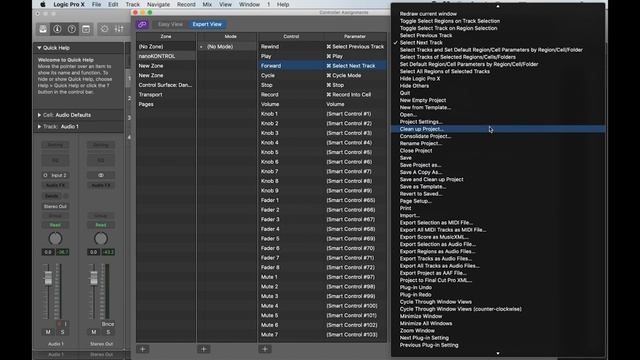640x360 pixels.
Task: Expand the Cell: Audio Defaults section
Action: point(39,115)
